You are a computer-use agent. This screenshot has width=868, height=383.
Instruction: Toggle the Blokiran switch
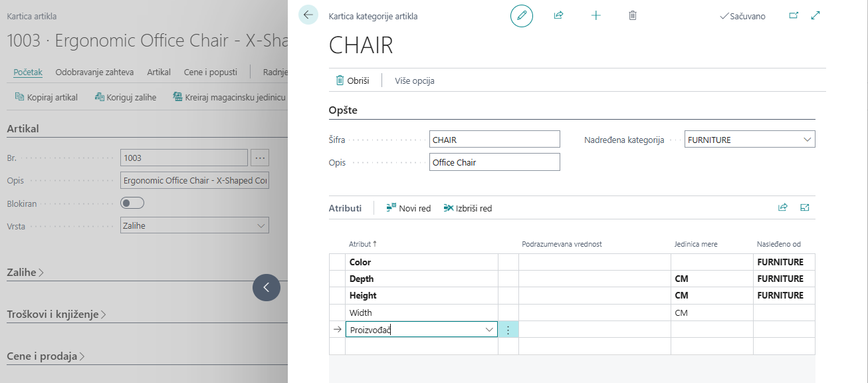[x=132, y=203]
